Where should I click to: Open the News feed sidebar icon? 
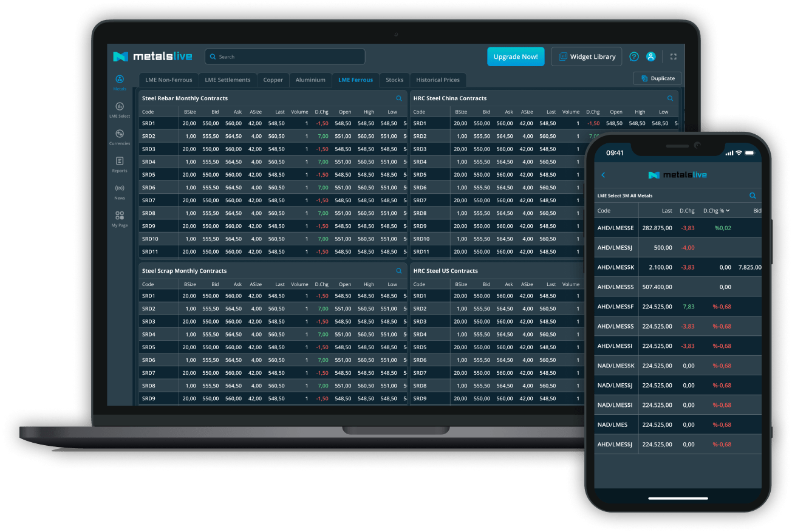point(120,189)
